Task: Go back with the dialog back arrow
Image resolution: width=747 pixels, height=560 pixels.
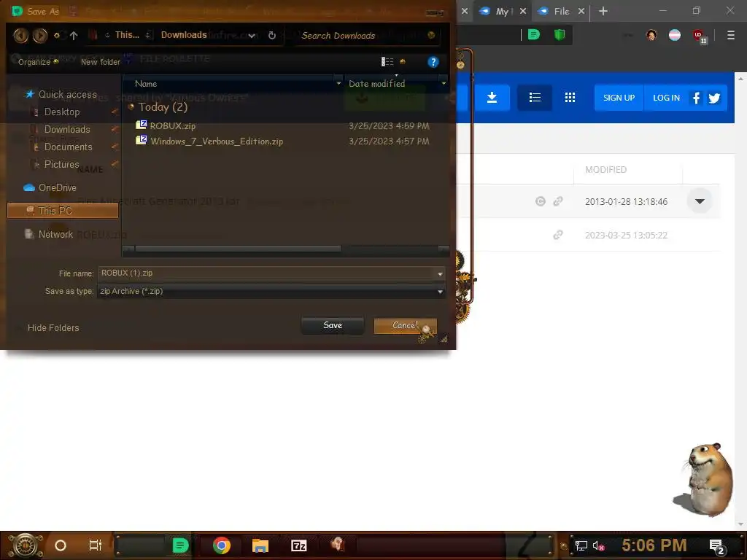Action: (x=20, y=35)
